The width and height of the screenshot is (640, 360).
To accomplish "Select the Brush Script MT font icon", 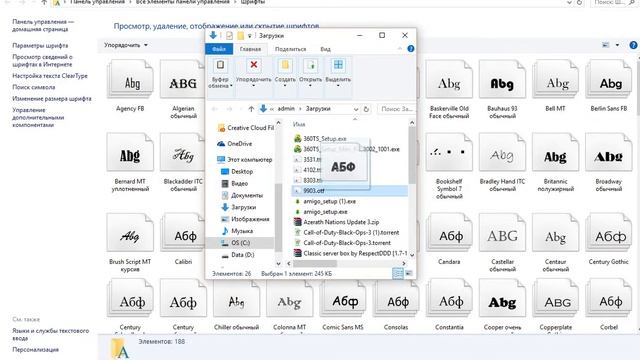I will pyautogui.click(x=130, y=232).
